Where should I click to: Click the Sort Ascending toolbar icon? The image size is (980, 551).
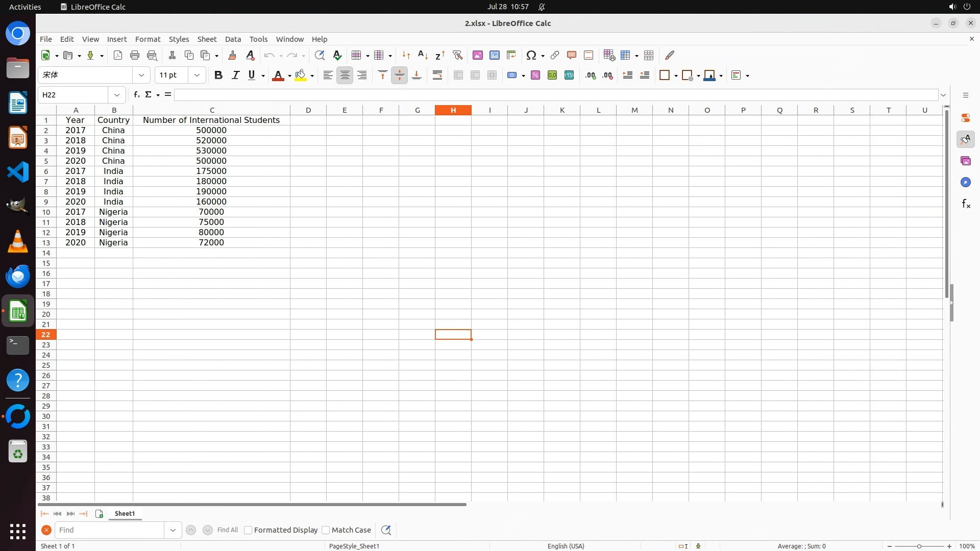tap(423, 55)
